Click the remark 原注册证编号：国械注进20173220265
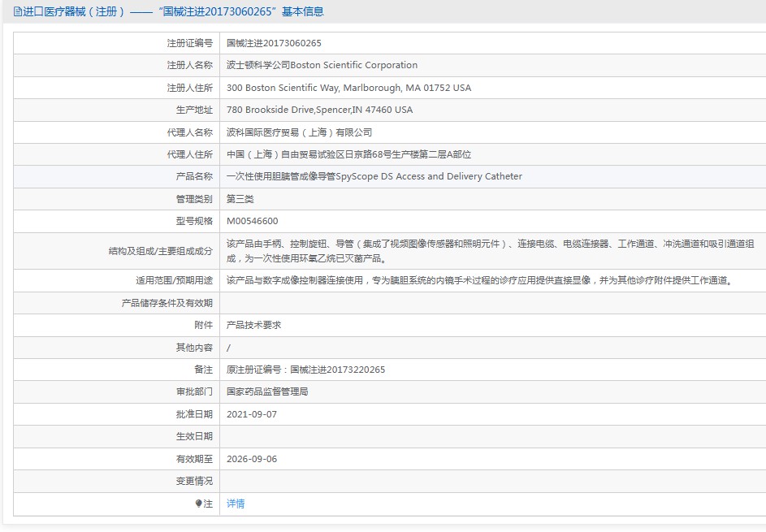This screenshot has height=532, width=766. [305, 370]
